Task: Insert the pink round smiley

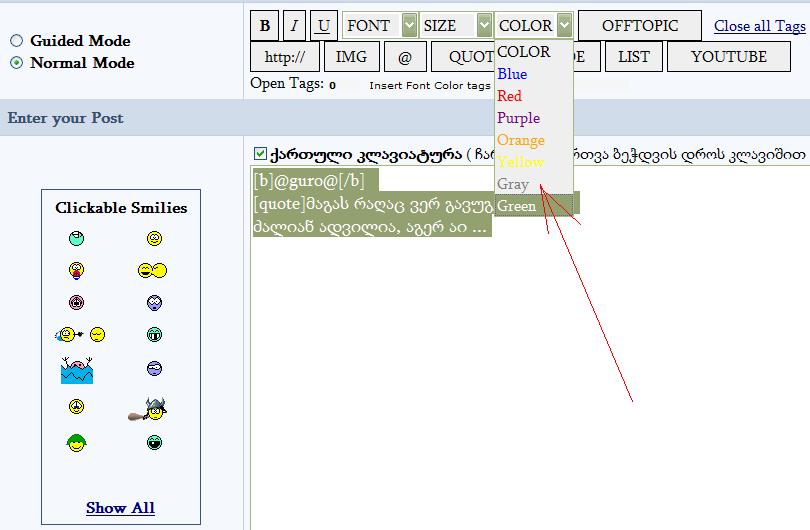Action: (x=76, y=302)
